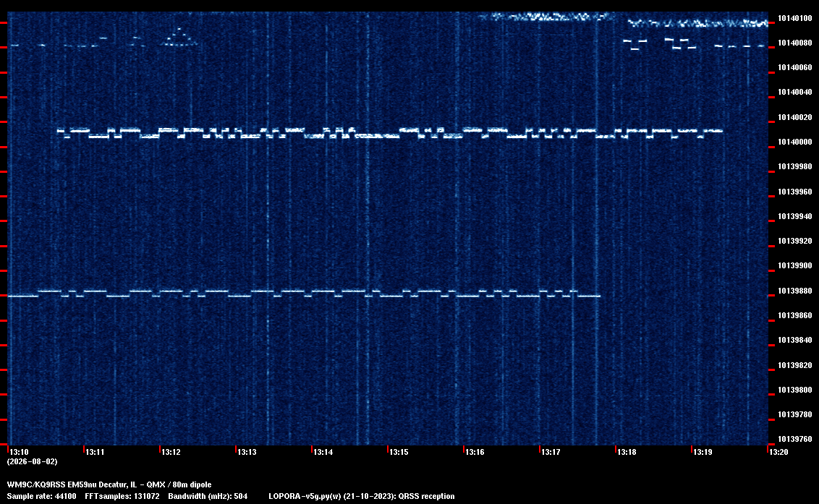Click the 13:20 time axis label
This screenshot has width=819, height=504.
pos(778,452)
